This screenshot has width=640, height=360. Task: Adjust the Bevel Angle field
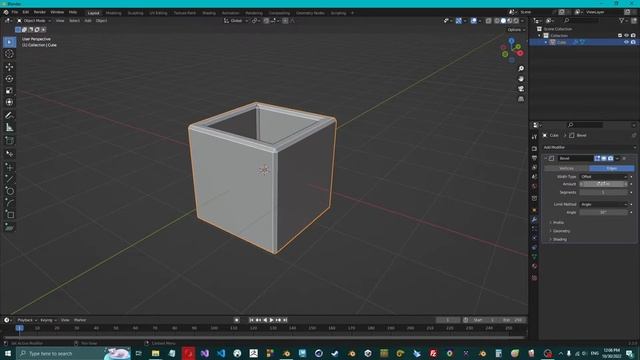(603, 212)
